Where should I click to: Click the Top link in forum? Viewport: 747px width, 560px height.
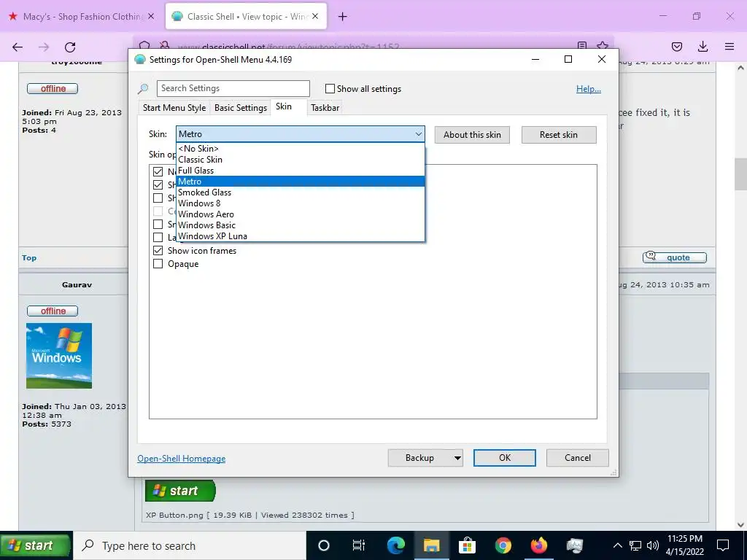click(29, 257)
